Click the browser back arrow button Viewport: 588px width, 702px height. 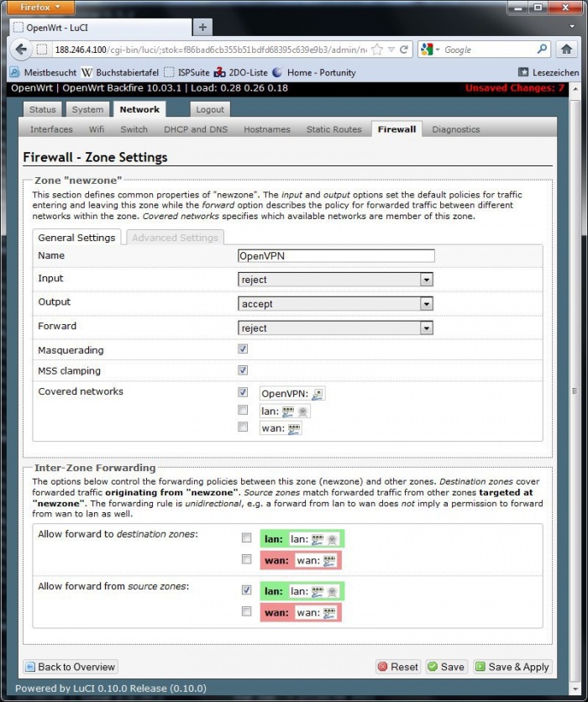click(x=22, y=50)
